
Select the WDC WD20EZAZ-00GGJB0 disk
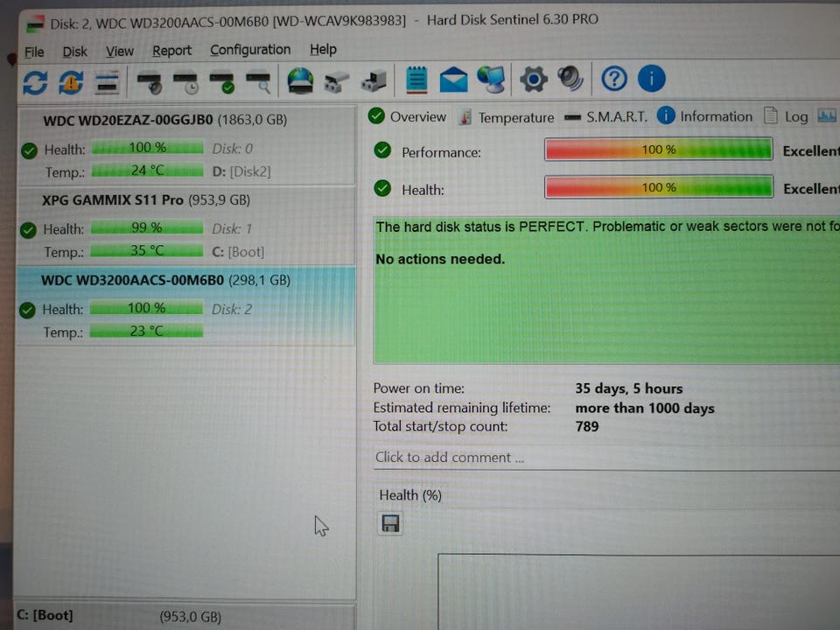pos(186,145)
